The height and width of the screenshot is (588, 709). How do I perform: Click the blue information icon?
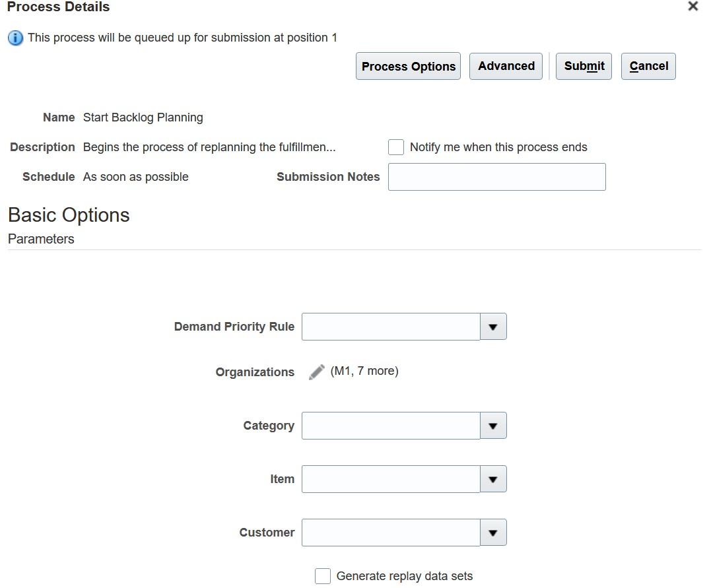pos(15,38)
